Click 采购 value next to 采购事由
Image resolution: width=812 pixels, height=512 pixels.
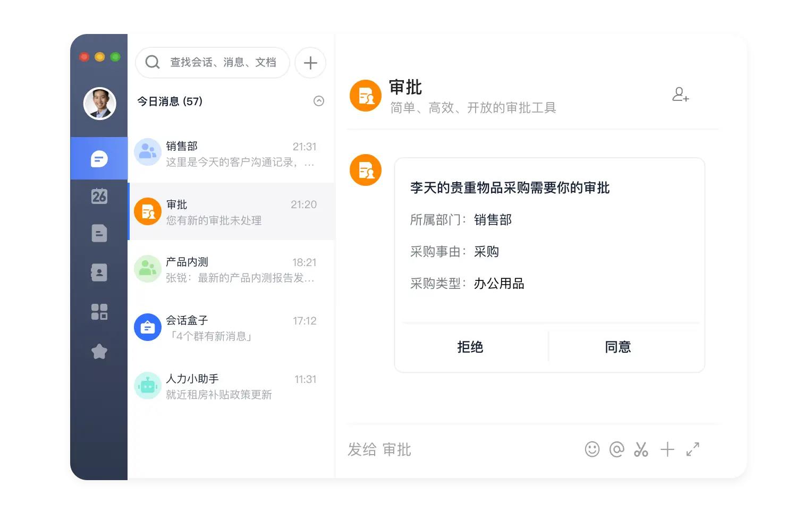point(486,252)
